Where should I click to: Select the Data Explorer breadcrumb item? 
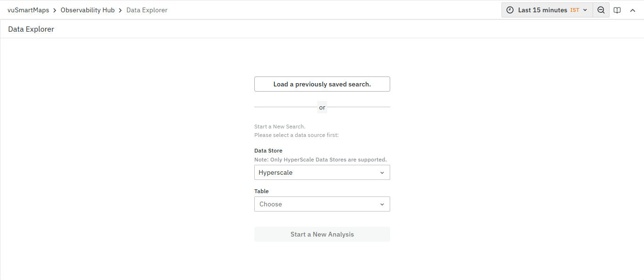(147, 10)
